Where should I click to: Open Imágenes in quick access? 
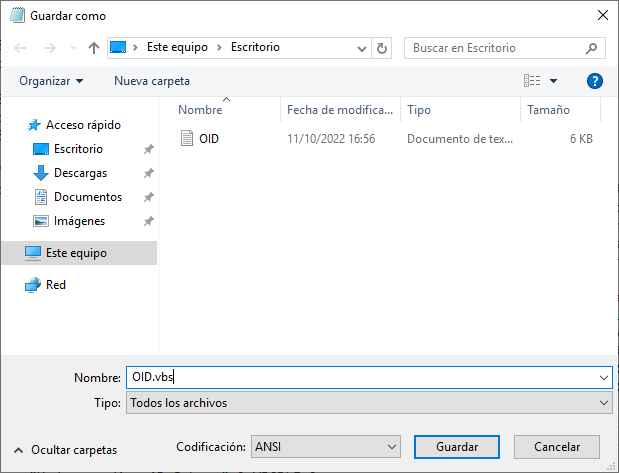[x=79, y=221]
